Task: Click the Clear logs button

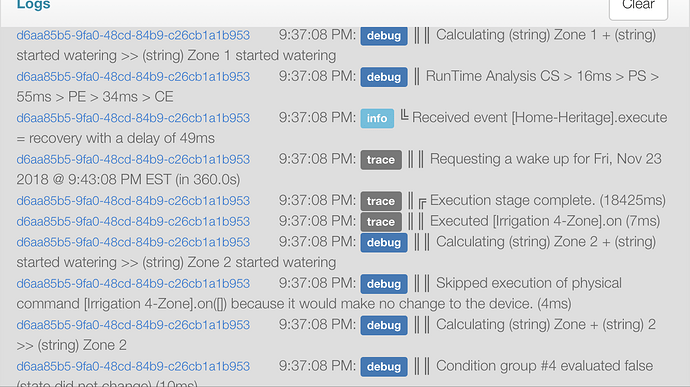Action: (638, 6)
